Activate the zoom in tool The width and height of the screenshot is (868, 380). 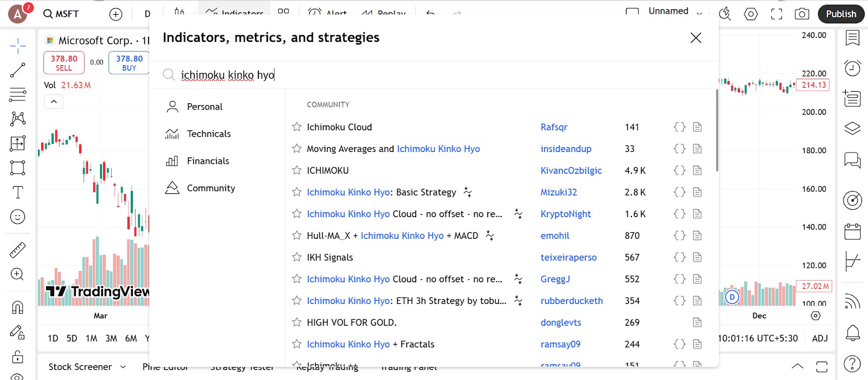(x=18, y=274)
